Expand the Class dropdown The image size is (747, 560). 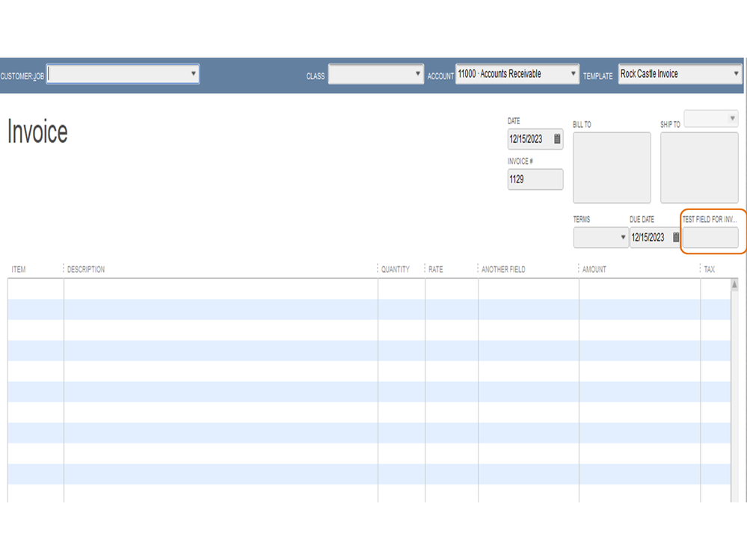coord(417,74)
